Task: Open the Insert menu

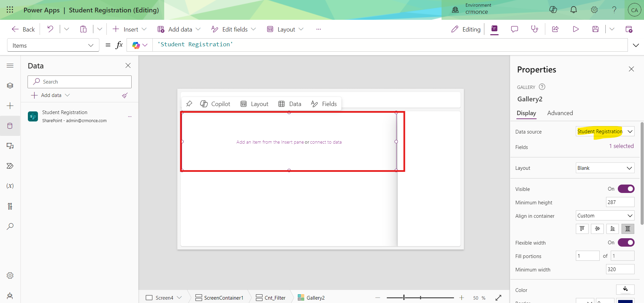Action: (x=129, y=29)
